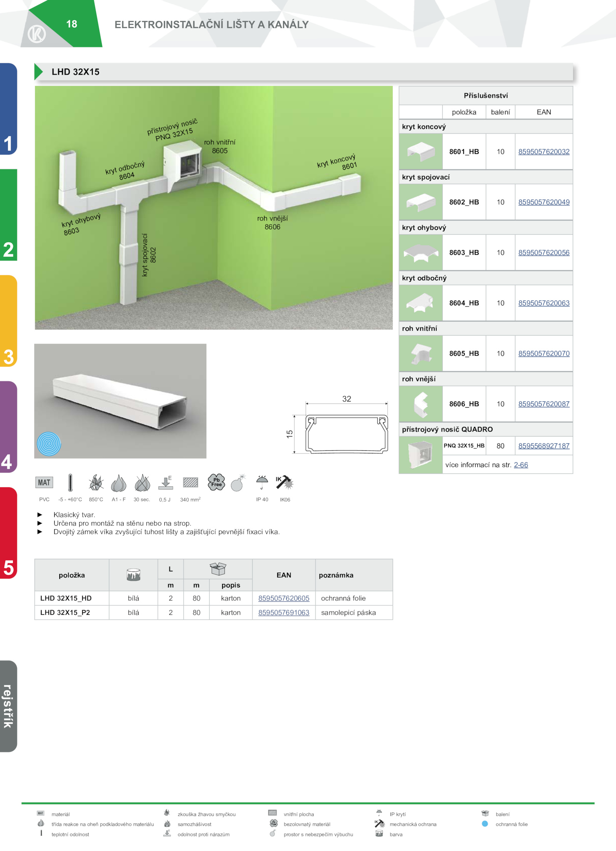
Task: Open the purple section tab 4
Action: tap(8, 427)
